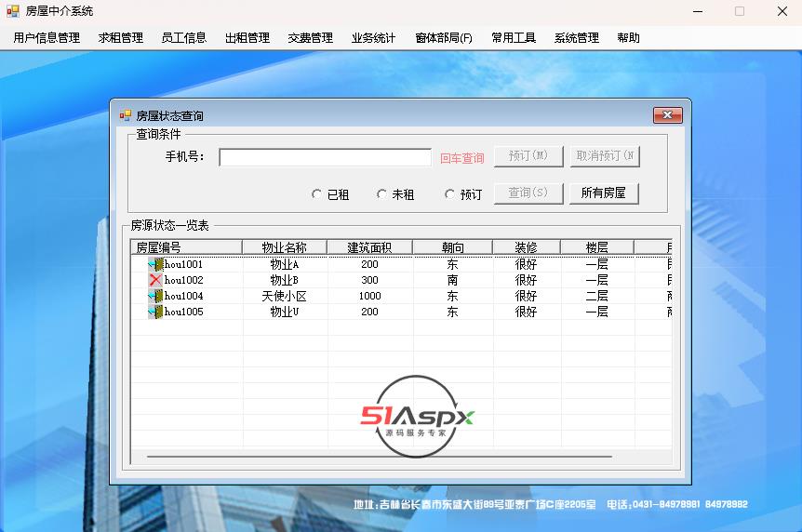Click the 物业名称 column header
Screen dimensions: 802x532
click(285, 247)
